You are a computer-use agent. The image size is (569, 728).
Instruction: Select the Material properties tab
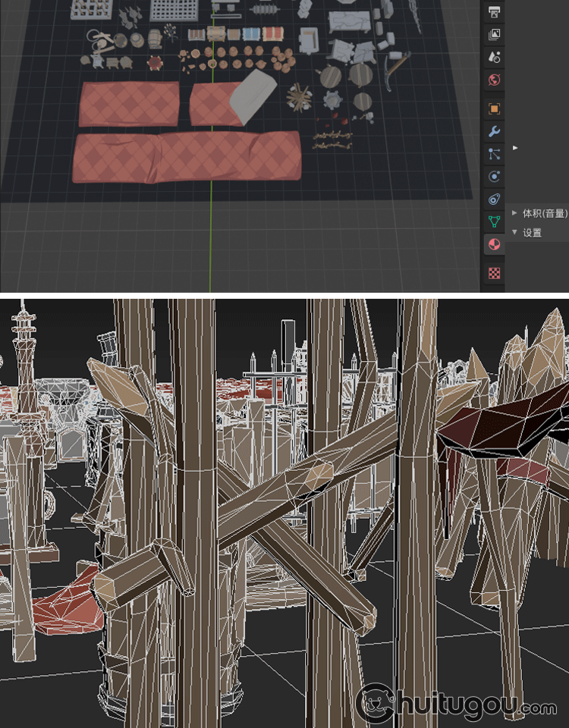coord(493,244)
